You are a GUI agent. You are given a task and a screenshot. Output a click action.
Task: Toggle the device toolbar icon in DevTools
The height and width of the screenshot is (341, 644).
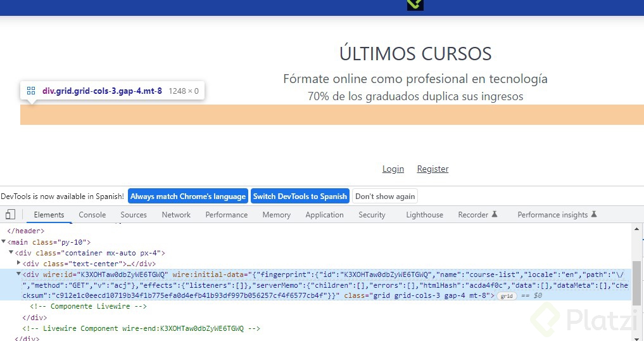pos(10,214)
